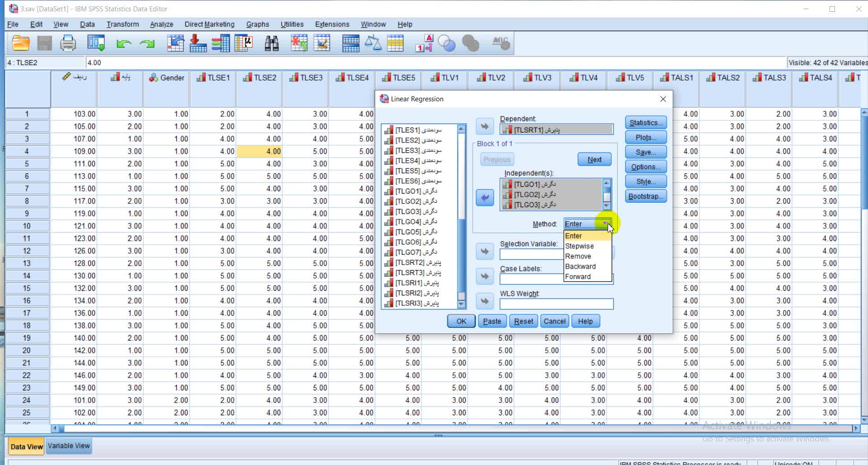Choose Stepwise from Method dropdown list
Screen dimensions: 868x465
coord(580,246)
